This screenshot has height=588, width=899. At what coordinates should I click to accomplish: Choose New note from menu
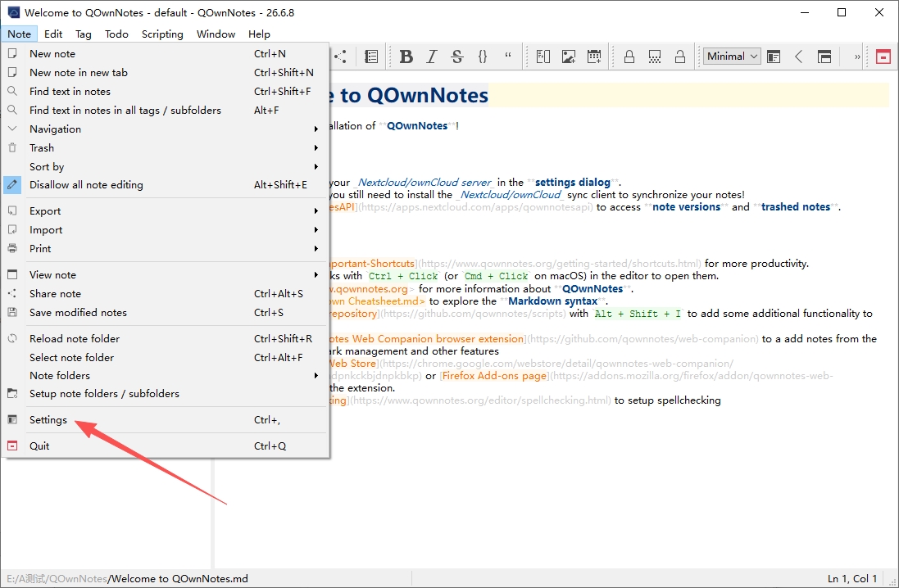pyautogui.click(x=165, y=53)
